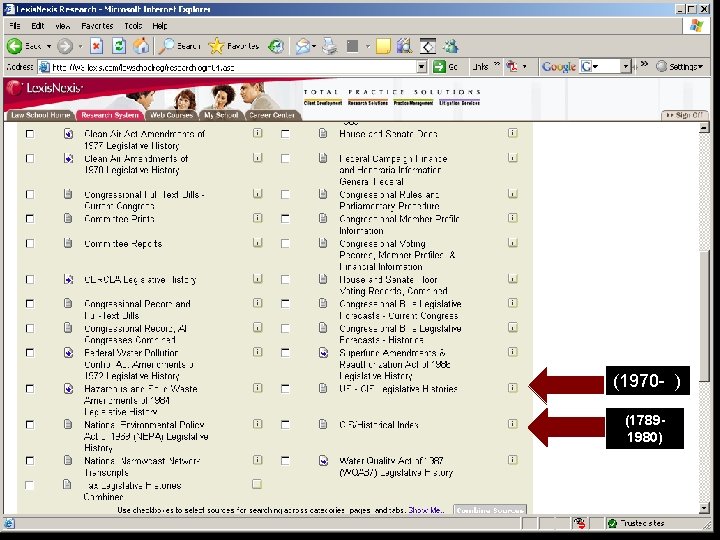Click the Messenger people icon
Viewport: 720px width, 540px height.
click(x=451, y=46)
